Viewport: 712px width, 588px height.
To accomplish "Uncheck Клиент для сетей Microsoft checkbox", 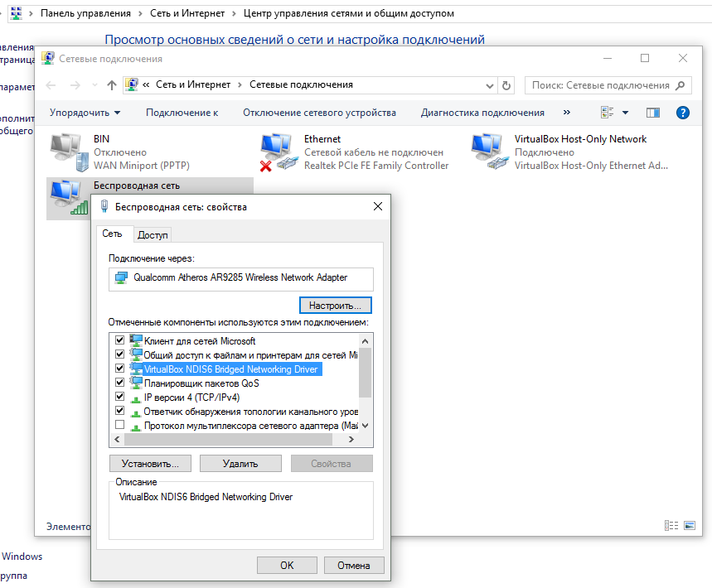I will click(120, 340).
